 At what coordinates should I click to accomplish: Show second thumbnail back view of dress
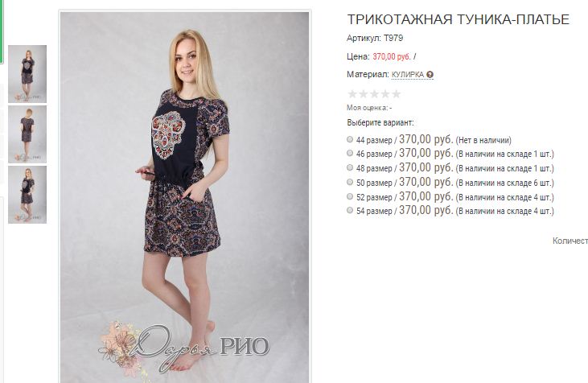tap(27, 134)
